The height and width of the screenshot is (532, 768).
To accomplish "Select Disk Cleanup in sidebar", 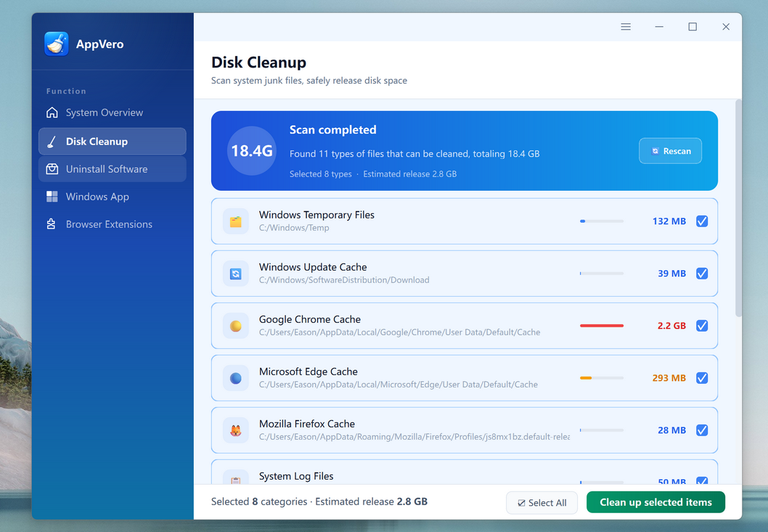I will [113, 142].
